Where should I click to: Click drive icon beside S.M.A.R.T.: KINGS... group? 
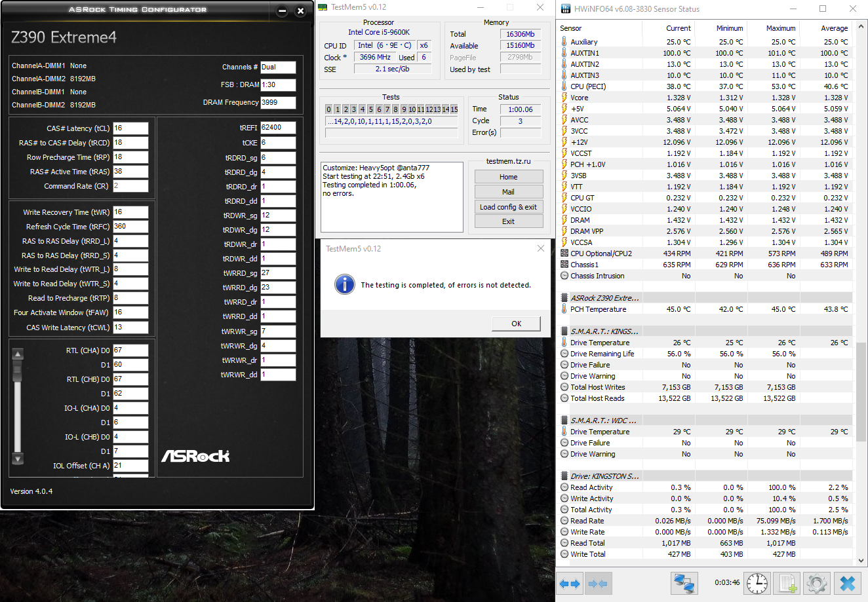point(564,331)
